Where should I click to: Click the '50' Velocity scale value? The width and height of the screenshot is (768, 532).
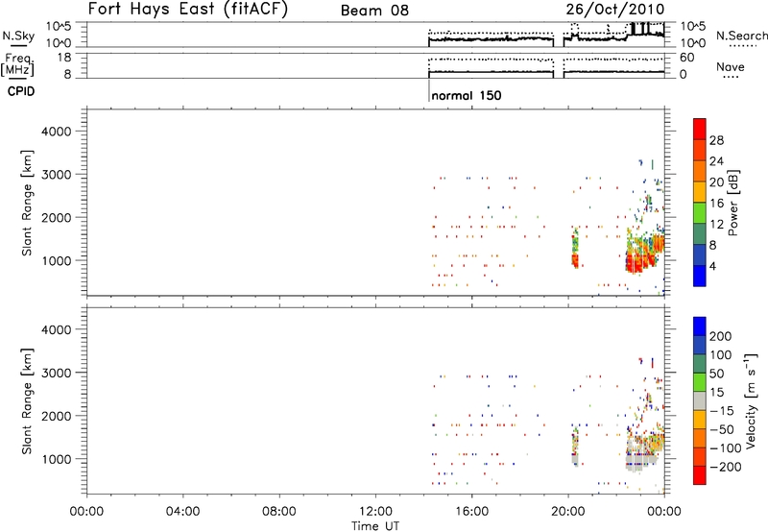point(716,374)
